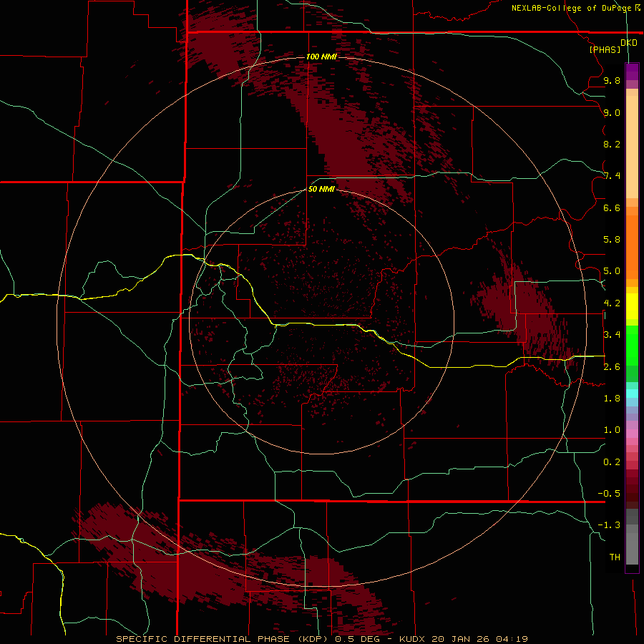Click the 1.0 value on the scale

pos(612,430)
